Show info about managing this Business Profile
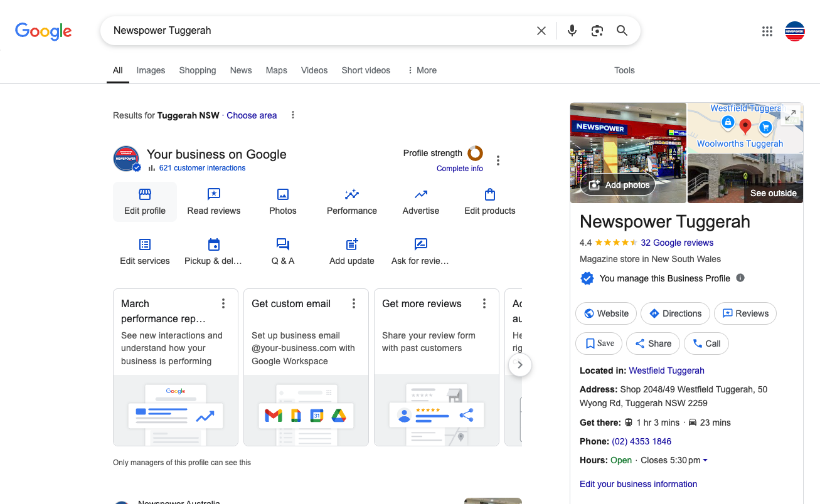 (740, 278)
